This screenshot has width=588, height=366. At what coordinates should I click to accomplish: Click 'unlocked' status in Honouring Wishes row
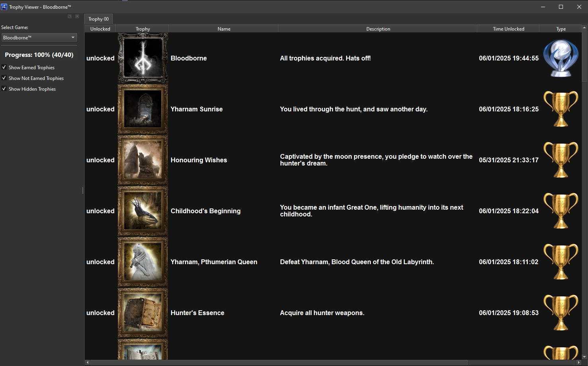(x=100, y=160)
